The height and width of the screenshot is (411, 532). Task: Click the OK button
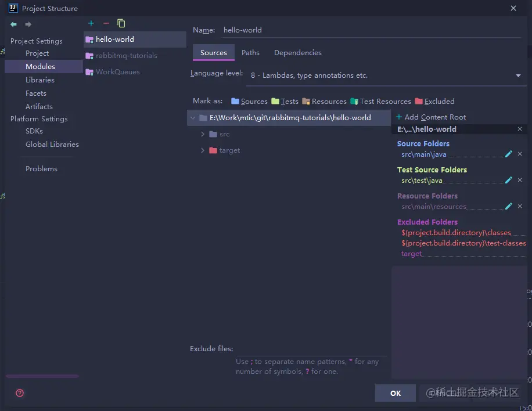tap(396, 393)
